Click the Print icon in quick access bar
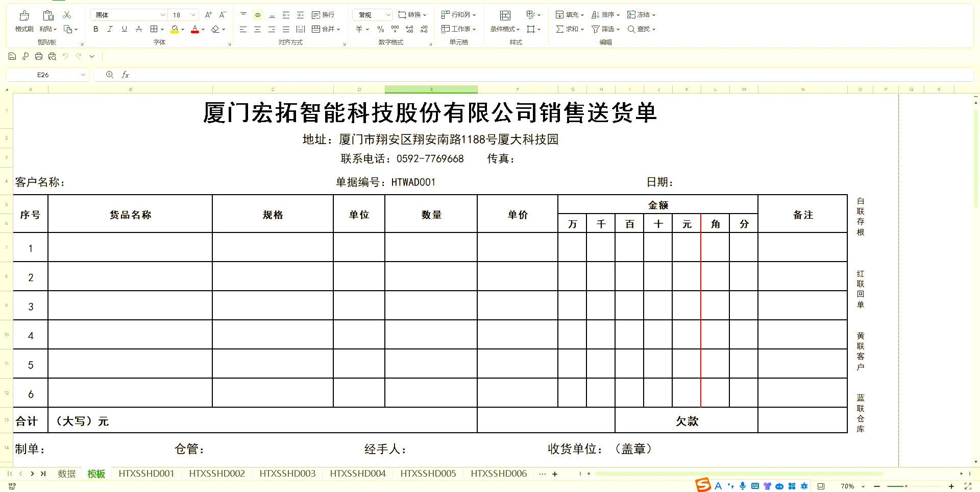Viewport: 980px width, 492px height. pyautogui.click(x=39, y=56)
